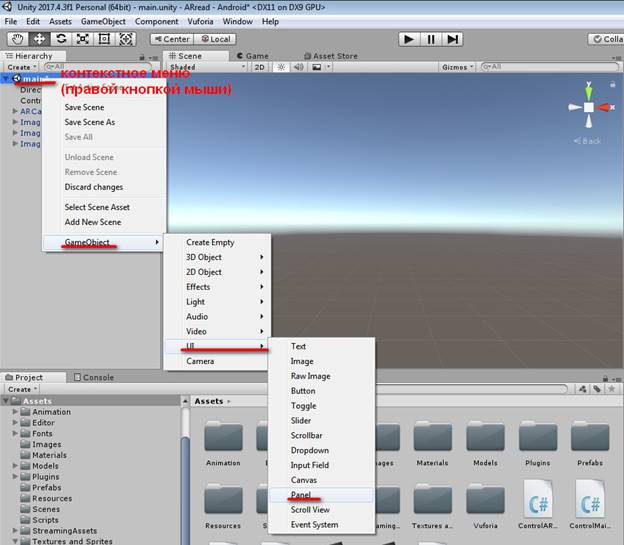
Task: Choose Button in the UI submenu
Action: click(x=321, y=391)
